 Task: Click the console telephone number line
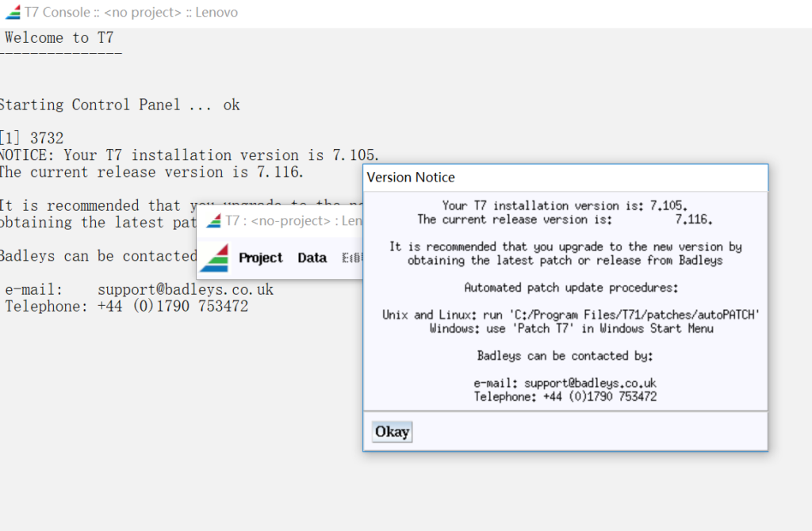pos(126,306)
